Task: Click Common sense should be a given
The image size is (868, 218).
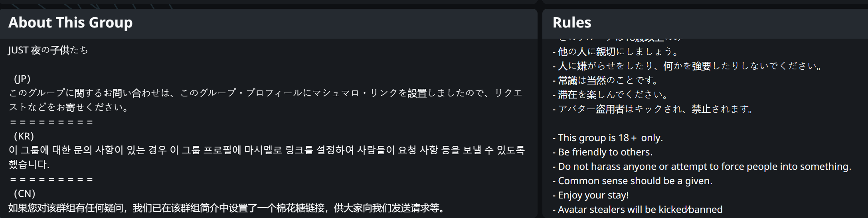Action: (633, 181)
